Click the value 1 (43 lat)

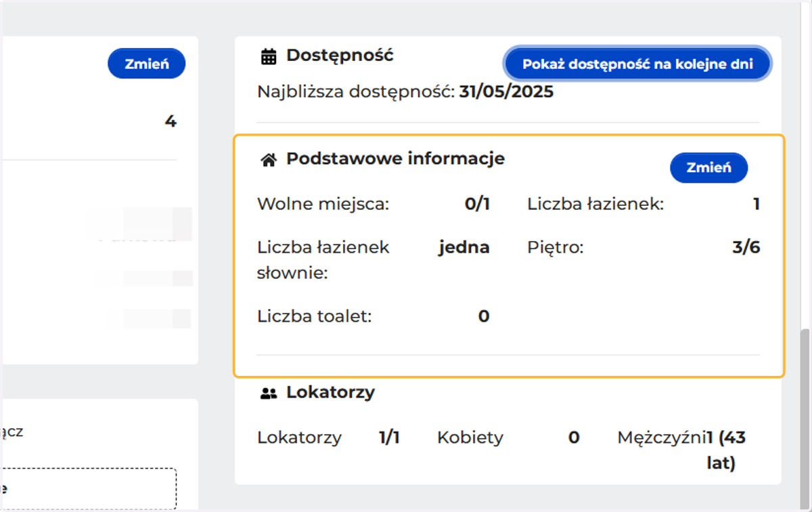(x=725, y=451)
